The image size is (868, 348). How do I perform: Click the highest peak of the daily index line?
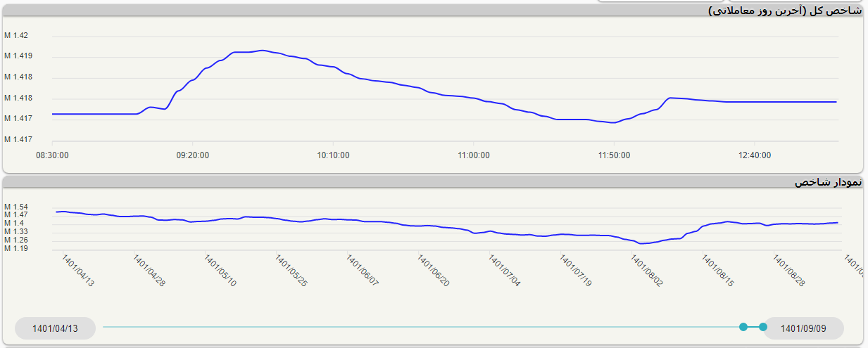pos(262,51)
